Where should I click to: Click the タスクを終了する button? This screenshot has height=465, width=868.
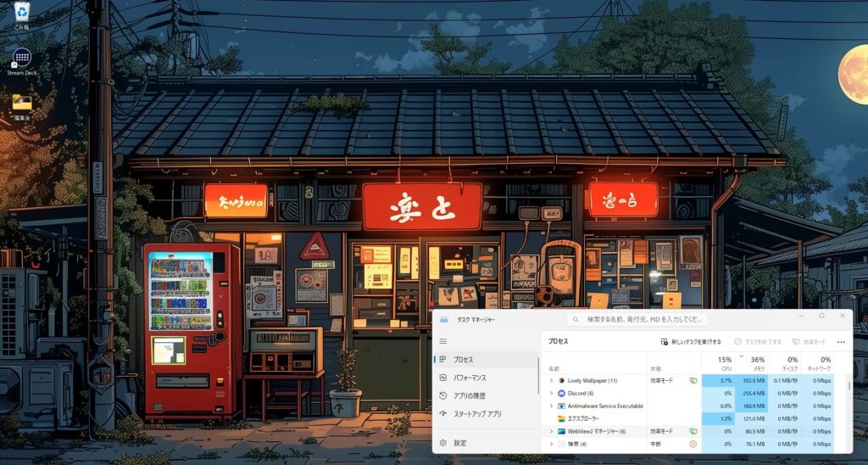coord(757,342)
